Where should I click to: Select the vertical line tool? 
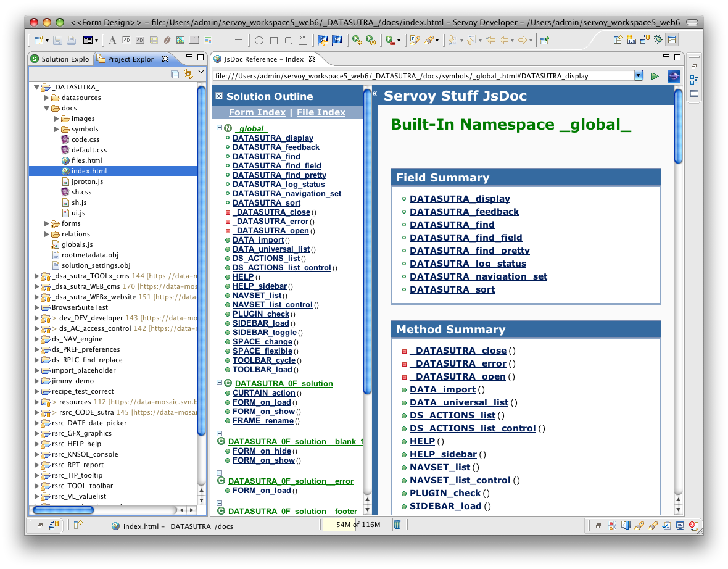click(x=225, y=40)
